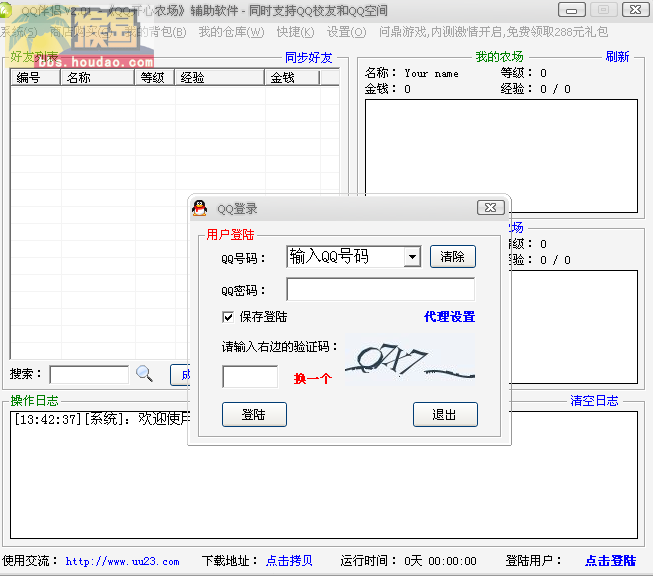
Task: Click 同步好友 link
Action: tap(309, 57)
